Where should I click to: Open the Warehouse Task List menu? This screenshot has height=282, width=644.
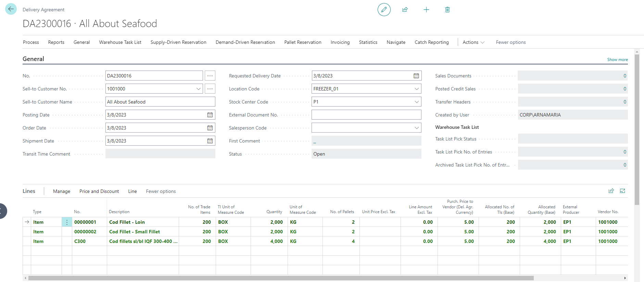pos(120,42)
